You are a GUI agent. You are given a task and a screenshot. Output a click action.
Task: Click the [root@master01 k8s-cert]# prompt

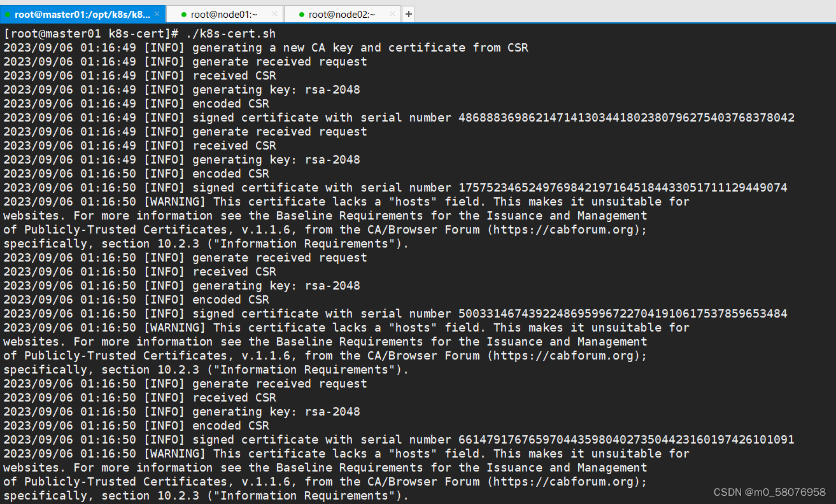point(91,34)
